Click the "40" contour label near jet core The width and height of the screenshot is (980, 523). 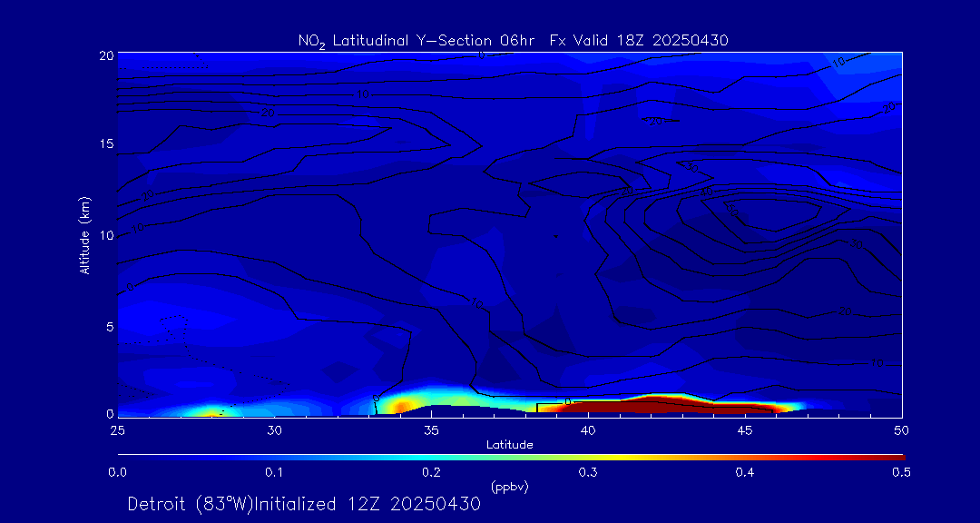(706, 192)
